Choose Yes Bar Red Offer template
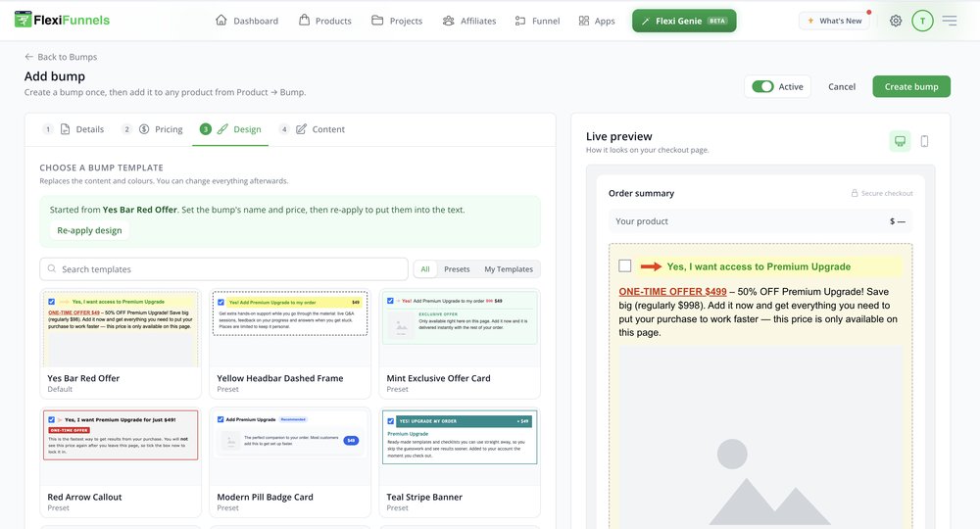Screen dimensions: 980x529 click(x=121, y=344)
